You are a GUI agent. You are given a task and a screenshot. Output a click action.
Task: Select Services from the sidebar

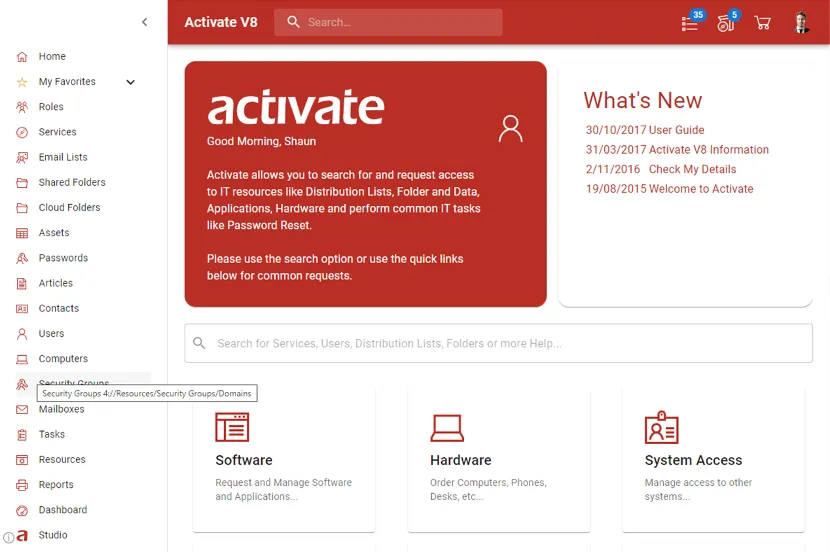click(x=57, y=132)
